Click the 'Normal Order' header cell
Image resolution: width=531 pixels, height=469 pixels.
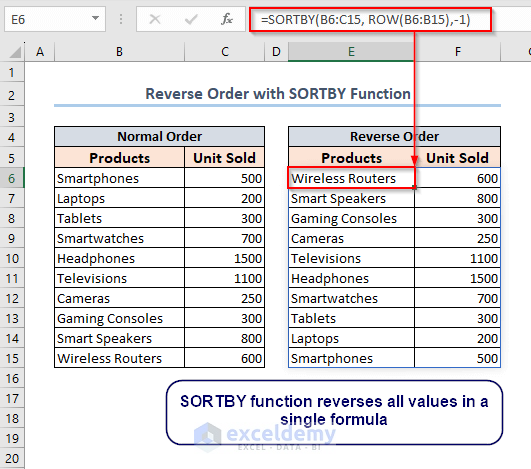(160, 137)
